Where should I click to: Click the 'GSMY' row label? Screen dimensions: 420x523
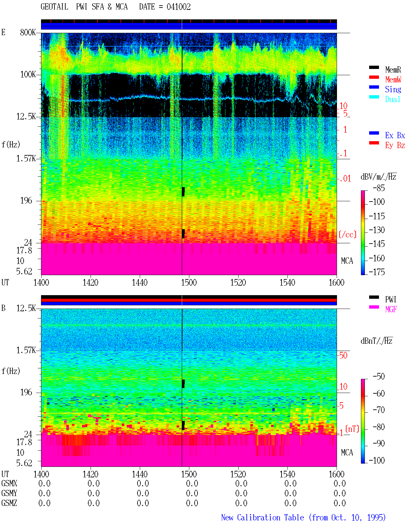[x=9, y=493]
